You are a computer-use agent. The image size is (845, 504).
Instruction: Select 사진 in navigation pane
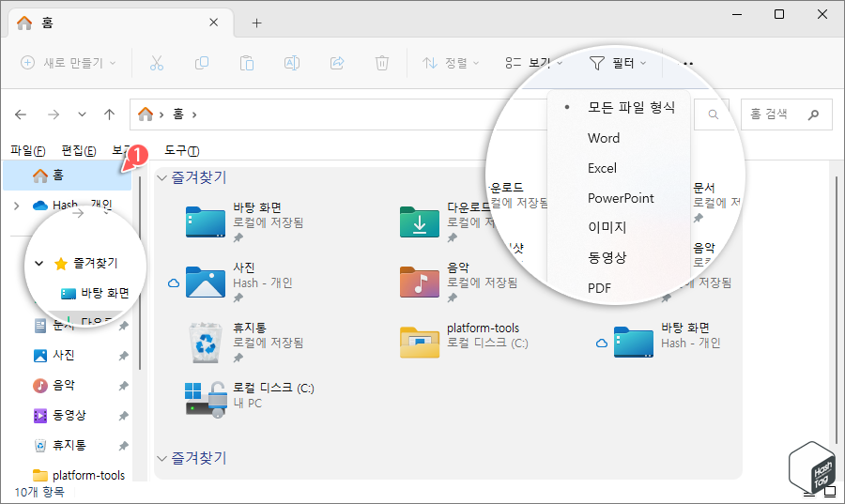[x=55, y=356]
